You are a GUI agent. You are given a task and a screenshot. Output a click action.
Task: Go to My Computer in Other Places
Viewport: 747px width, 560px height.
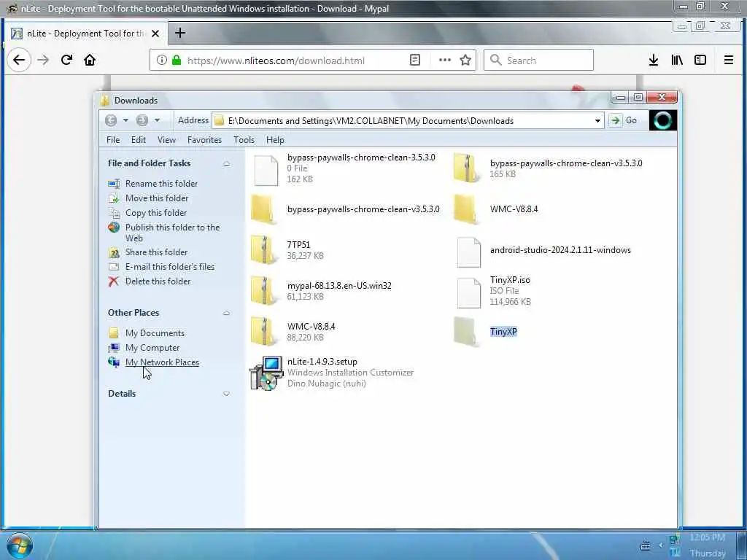pos(152,348)
